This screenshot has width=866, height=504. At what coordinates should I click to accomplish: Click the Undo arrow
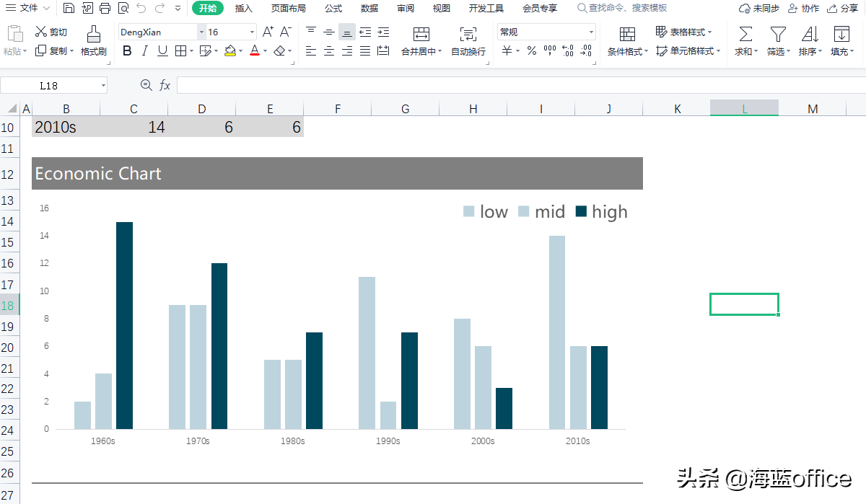141,9
